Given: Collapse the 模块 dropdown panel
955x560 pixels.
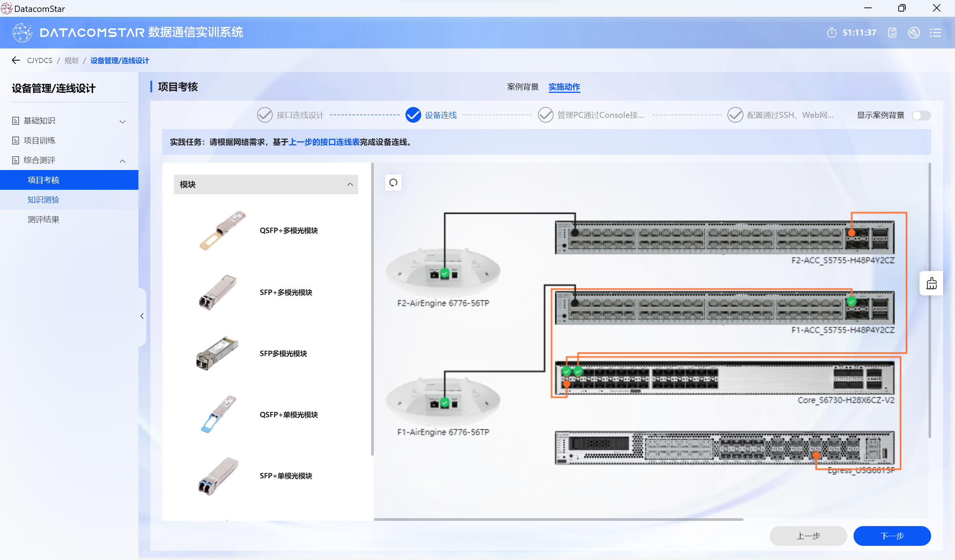Looking at the screenshot, I should point(350,185).
